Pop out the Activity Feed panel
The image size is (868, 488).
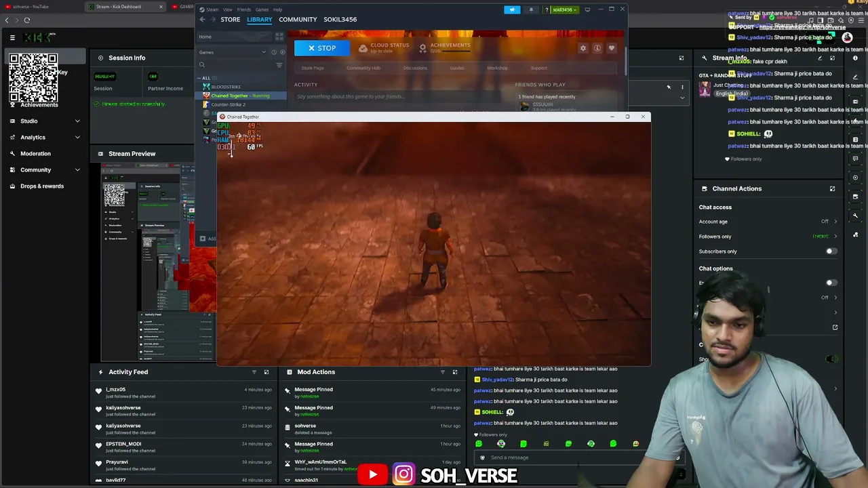pos(267,372)
